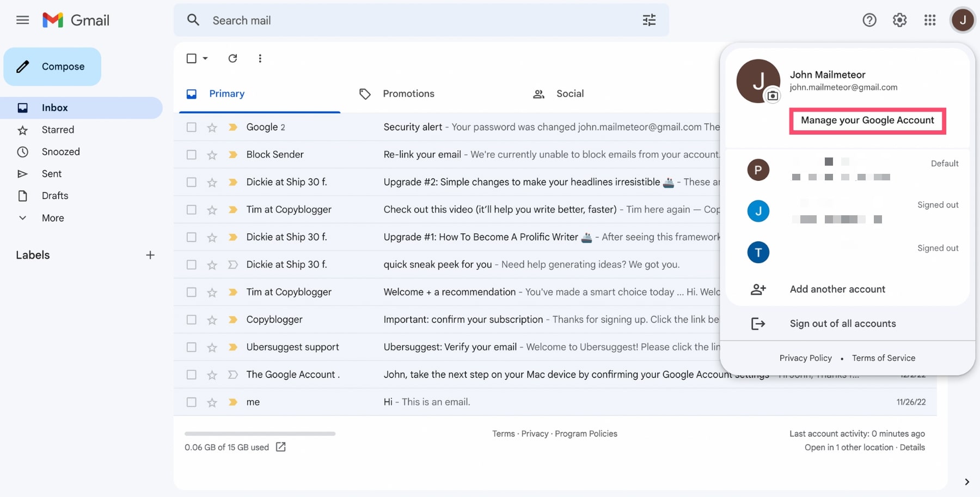This screenshot has width=980, height=497.
Task: Mark The Google Account email as important
Action: [233, 375]
